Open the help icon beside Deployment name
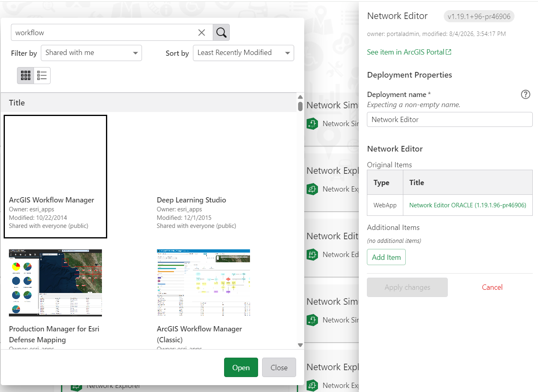This screenshot has height=392, width=538. [x=525, y=95]
